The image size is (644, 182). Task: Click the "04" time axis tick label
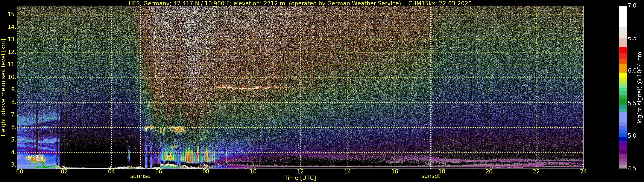pyautogui.click(x=111, y=172)
